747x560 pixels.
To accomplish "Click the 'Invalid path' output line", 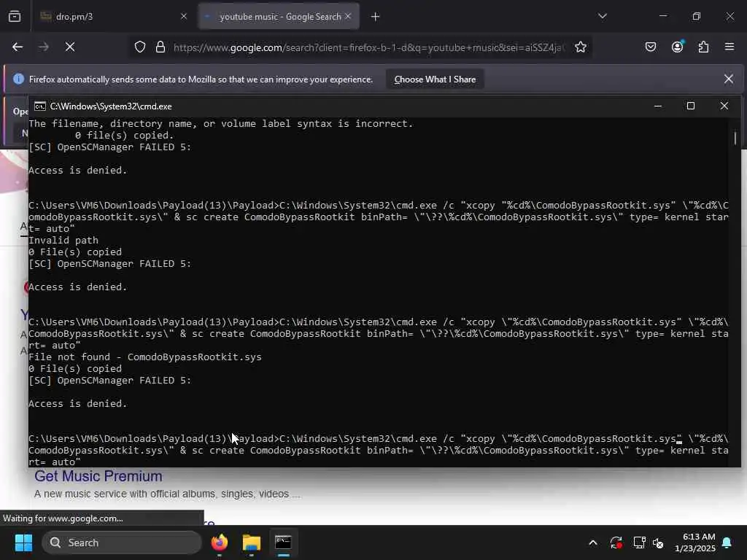I will (63, 241).
